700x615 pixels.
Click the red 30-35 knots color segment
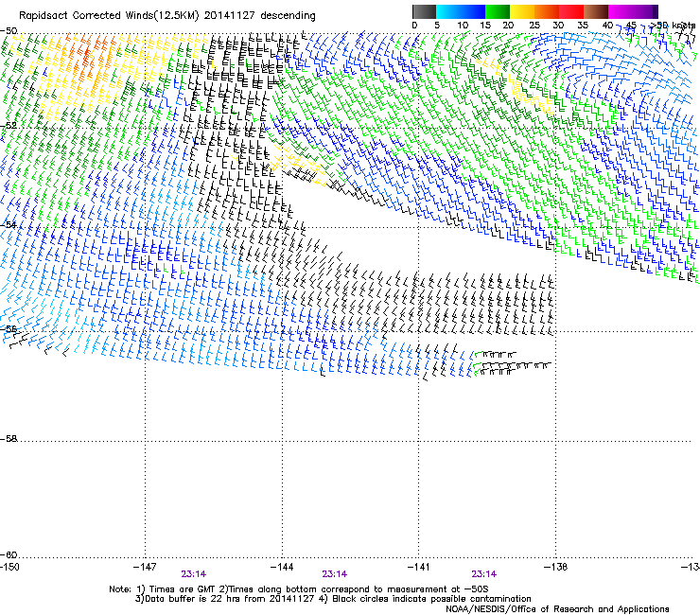point(571,11)
